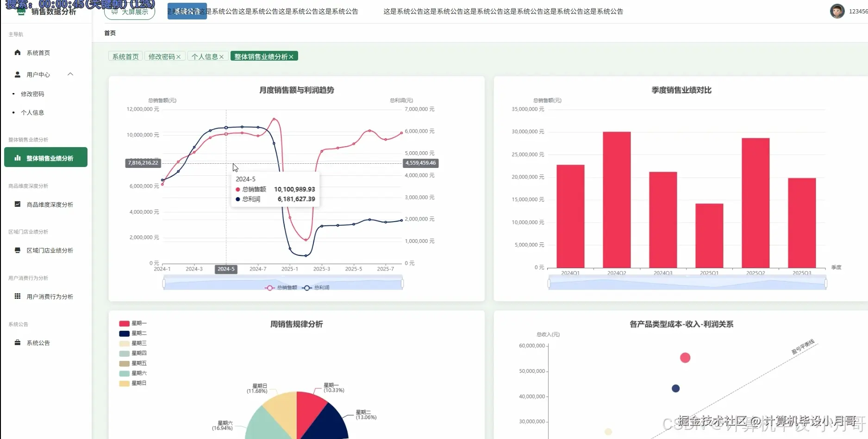Click the user avatar at top right
The image size is (868, 439).
(837, 11)
